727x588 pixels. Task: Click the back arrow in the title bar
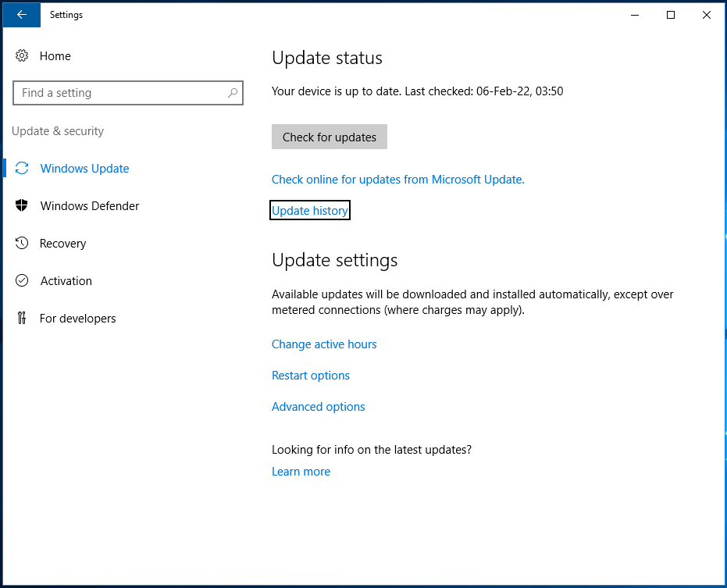pos(21,14)
